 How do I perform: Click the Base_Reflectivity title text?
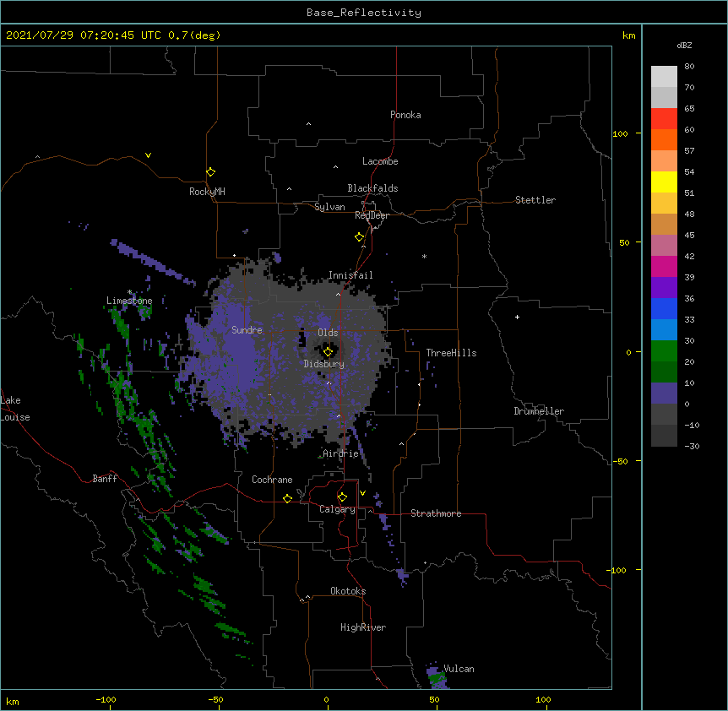click(x=364, y=13)
